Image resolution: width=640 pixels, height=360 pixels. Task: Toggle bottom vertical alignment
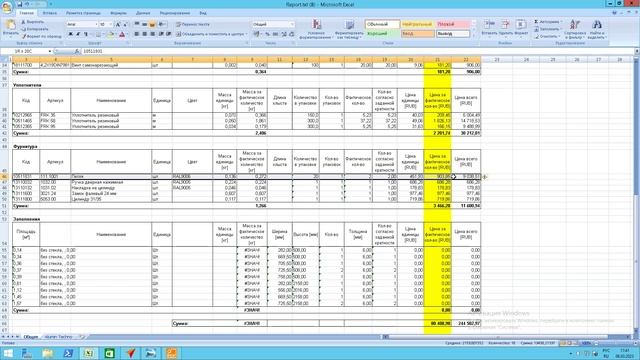click(x=152, y=24)
